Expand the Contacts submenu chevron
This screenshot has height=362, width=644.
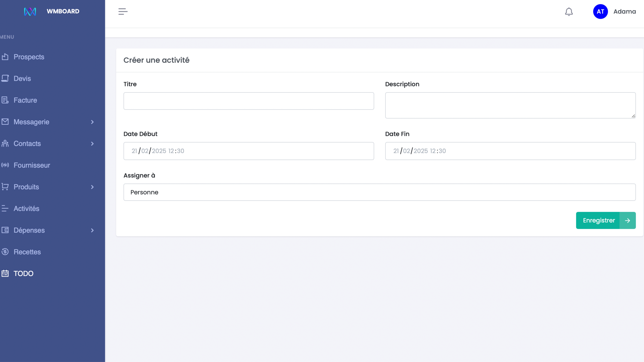click(92, 144)
